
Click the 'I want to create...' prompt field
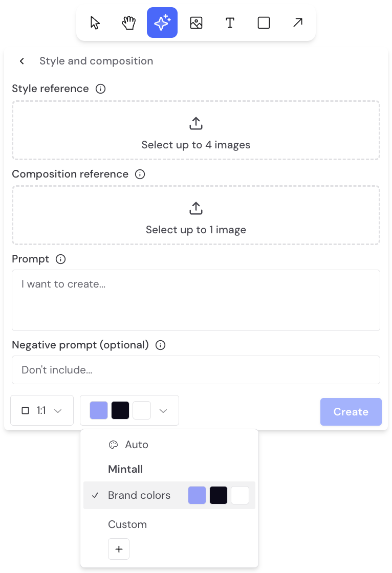(196, 300)
